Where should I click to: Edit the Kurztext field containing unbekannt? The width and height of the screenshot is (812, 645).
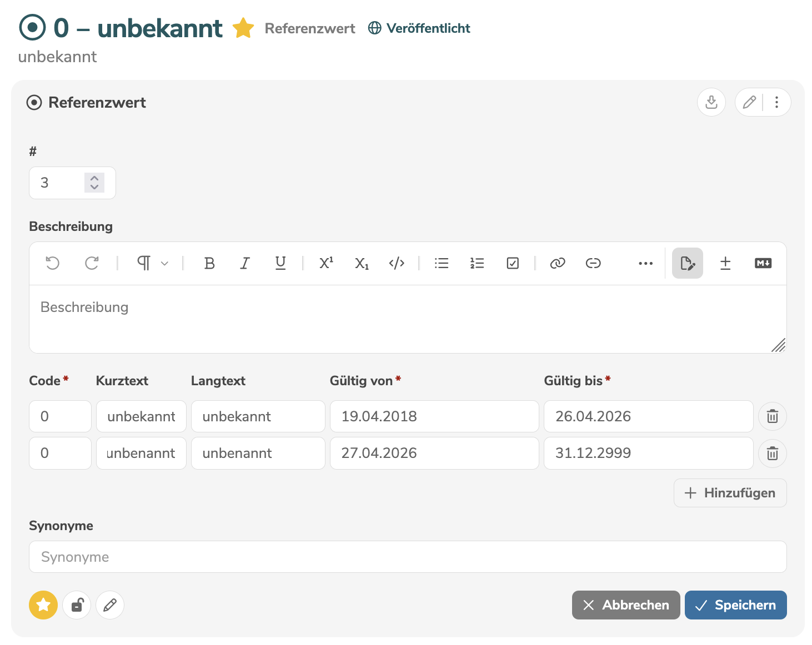click(x=141, y=416)
